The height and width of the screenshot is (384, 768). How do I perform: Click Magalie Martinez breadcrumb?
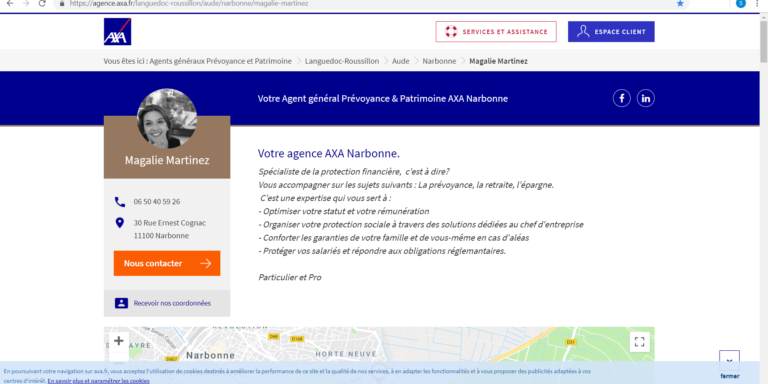point(499,61)
